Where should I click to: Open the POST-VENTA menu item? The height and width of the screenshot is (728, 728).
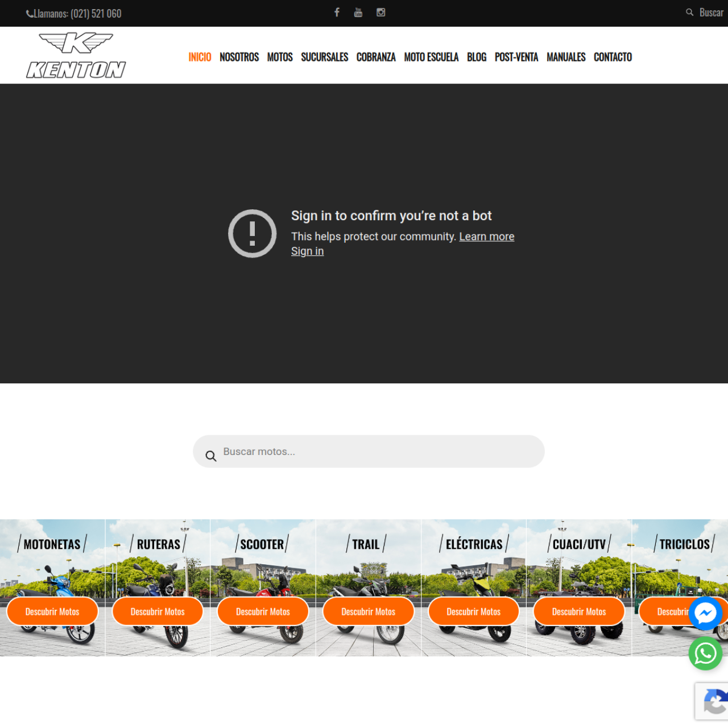(516, 57)
